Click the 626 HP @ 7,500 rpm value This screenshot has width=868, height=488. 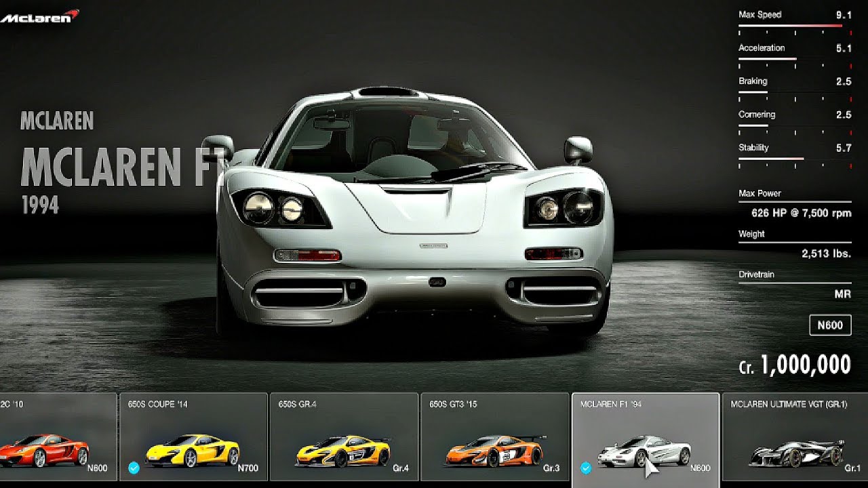tap(802, 213)
